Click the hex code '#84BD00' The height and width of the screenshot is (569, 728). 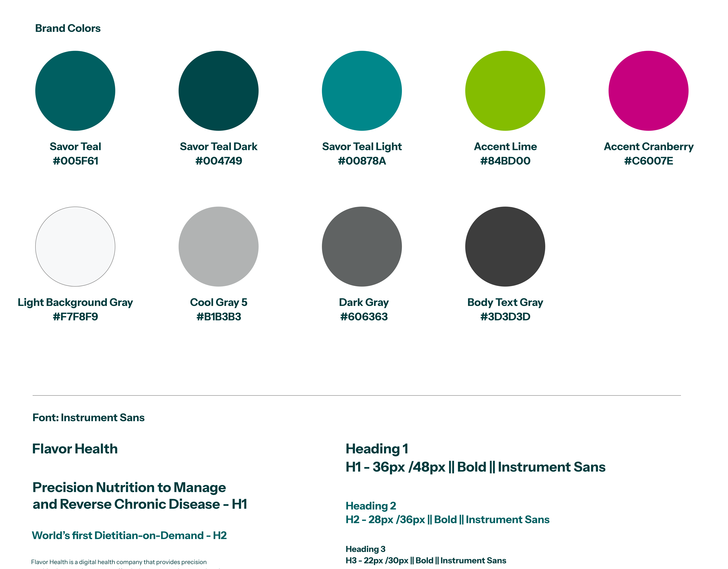(505, 161)
